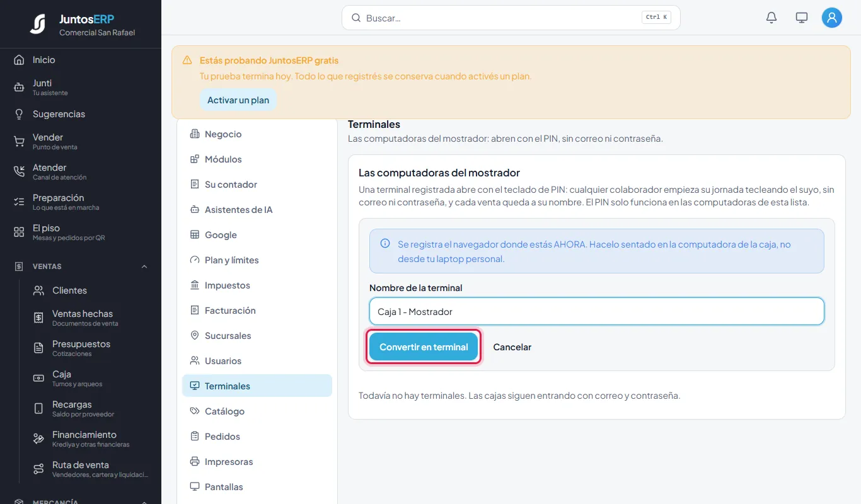Click Convertir en terminal button
The height and width of the screenshot is (504, 861).
tap(424, 347)
